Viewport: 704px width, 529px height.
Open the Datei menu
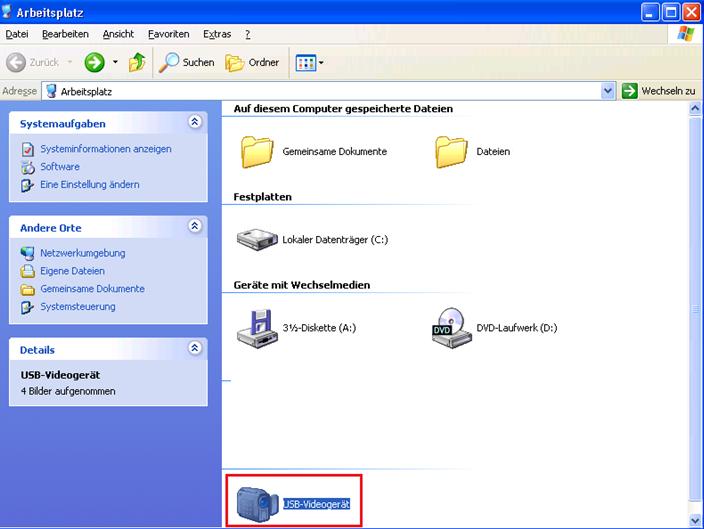pos(17,34)
